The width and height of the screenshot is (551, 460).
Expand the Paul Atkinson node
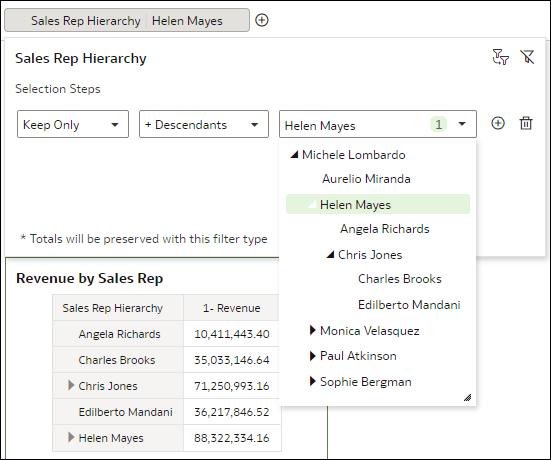pos(312,356)
